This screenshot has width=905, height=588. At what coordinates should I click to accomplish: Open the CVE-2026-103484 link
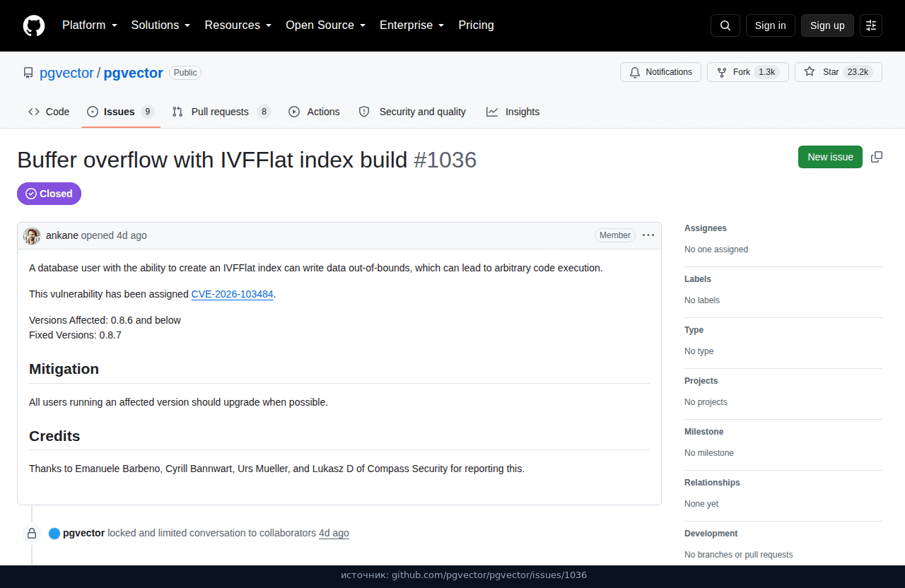(x=233, y=294)
